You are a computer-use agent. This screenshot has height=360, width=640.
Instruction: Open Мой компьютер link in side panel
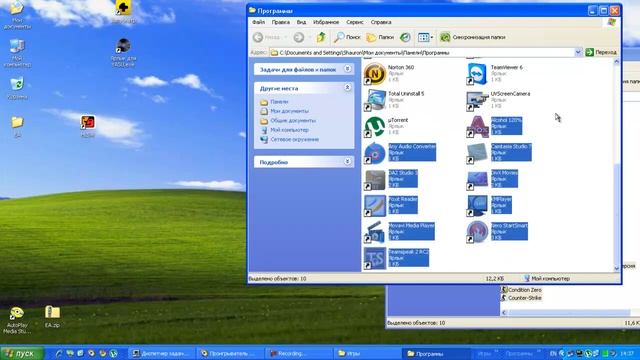click(289, 130)
